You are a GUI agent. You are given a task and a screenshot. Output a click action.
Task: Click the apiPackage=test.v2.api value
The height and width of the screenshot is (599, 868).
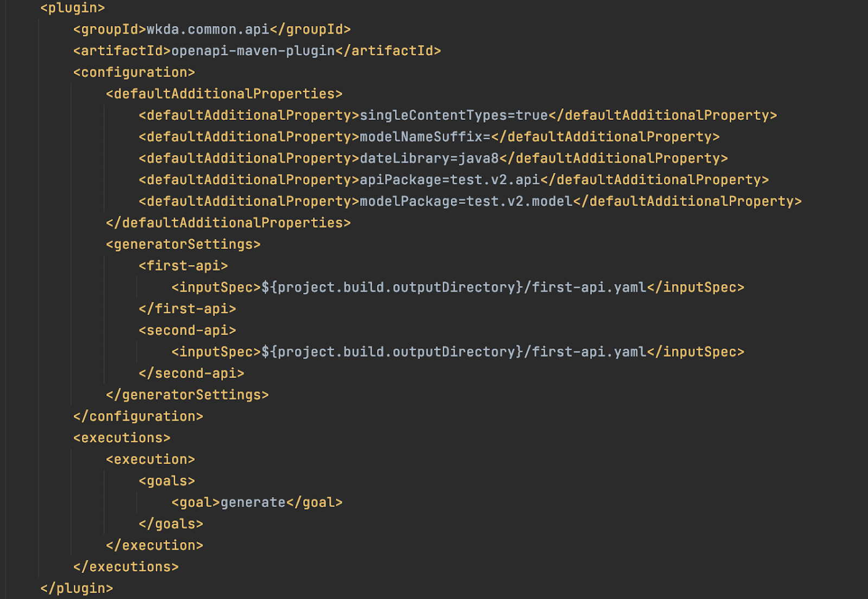point(449,180)
